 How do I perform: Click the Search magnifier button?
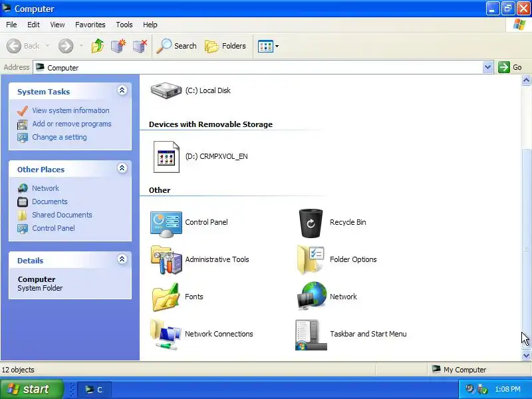pos(176,46)
